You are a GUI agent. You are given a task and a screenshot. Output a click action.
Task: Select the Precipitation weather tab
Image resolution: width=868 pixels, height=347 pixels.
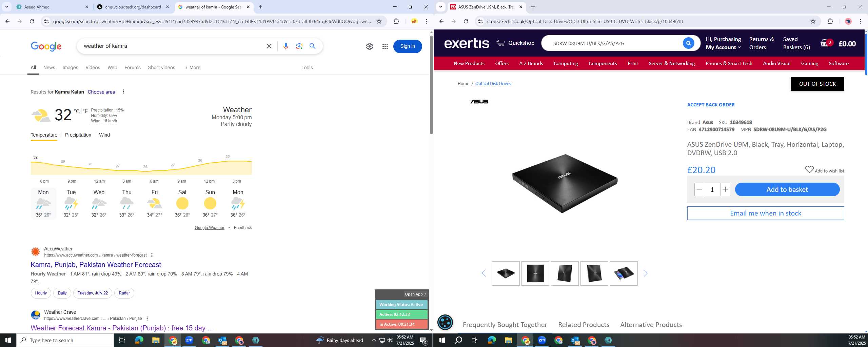coord(78,135)
